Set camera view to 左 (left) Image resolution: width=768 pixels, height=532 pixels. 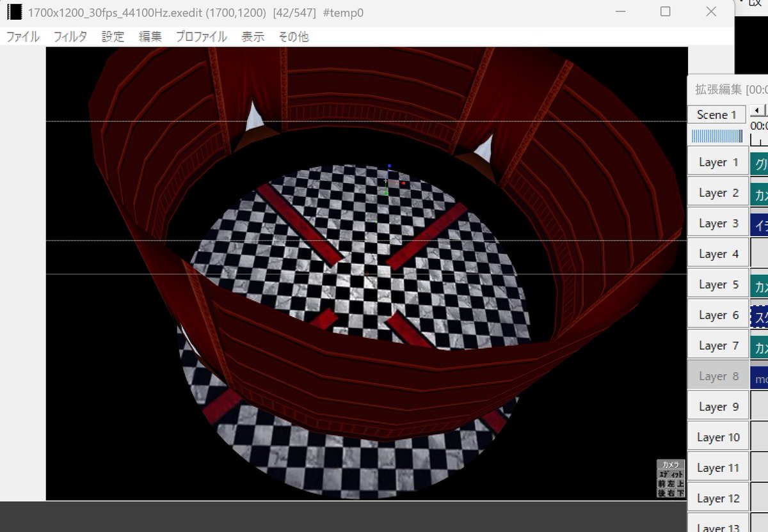671,483
